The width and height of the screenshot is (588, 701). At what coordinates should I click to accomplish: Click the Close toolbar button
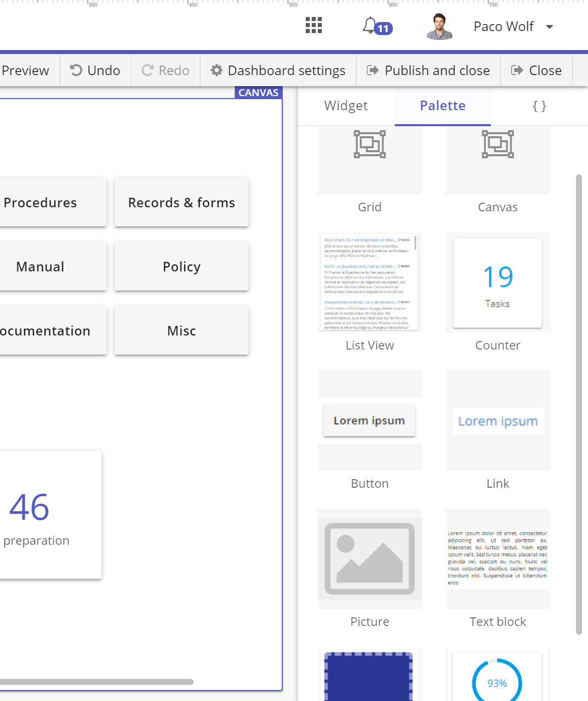pos(536,71)
